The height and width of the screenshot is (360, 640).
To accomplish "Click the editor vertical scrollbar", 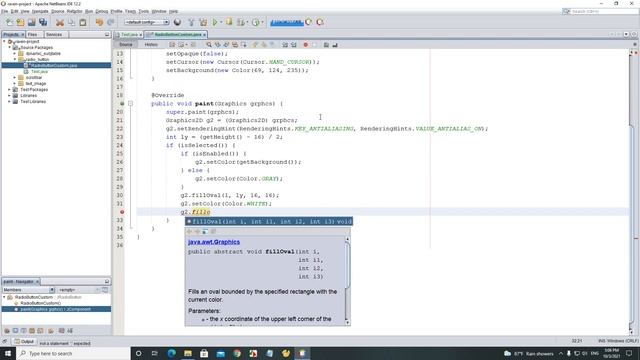I will pyautogui.click(x=631, y=192).
